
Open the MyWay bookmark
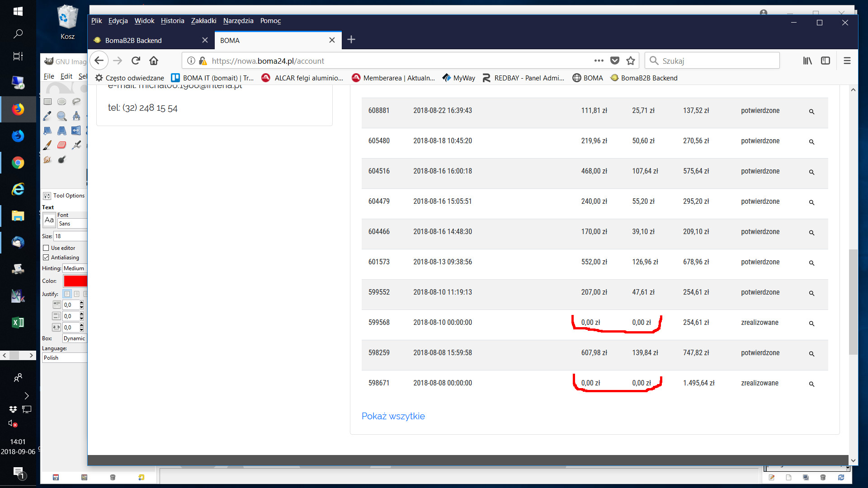pyautogui.click(x=459, y=78)
